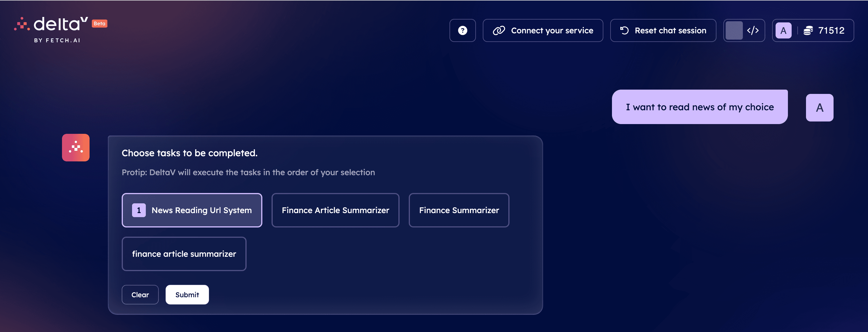This screenshot has height=332, width=868.
Task: Click the token coins balance icon
Action: [x=808, y=30]
